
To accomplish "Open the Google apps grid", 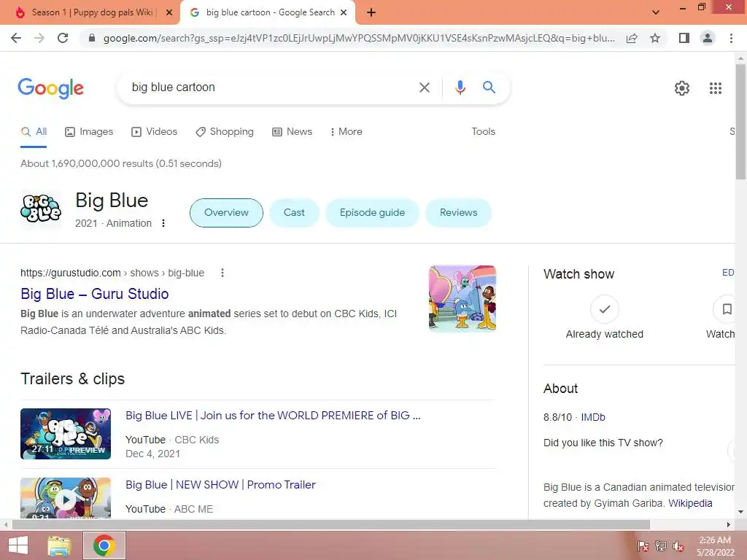I will 715,88.
